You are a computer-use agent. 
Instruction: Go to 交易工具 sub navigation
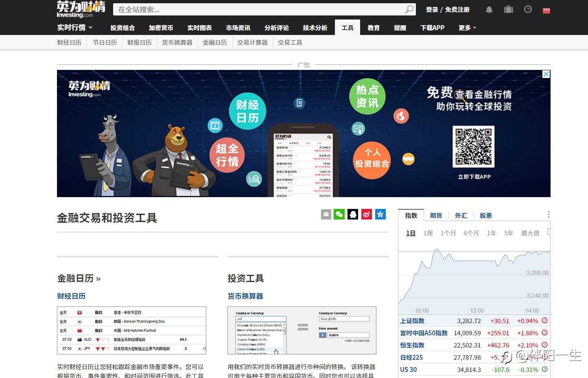(290, 42)
